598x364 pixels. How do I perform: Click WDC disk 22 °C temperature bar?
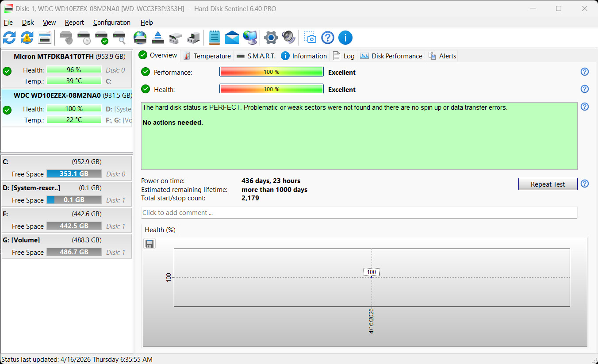pyautogui.click(x=74, y=120)
